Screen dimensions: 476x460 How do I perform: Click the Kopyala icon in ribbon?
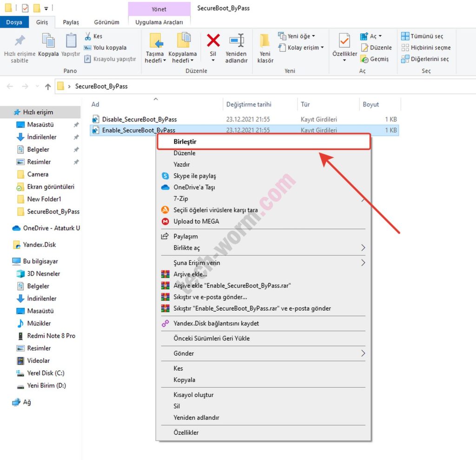tap(48, 41)
